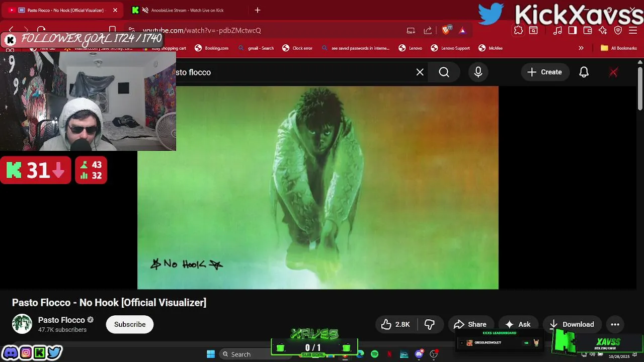The height and width of the screenshot is (362, 644).
Task: Open the gmail - Search bookmark
Action: pyautogui.click(x=256, y=48)
